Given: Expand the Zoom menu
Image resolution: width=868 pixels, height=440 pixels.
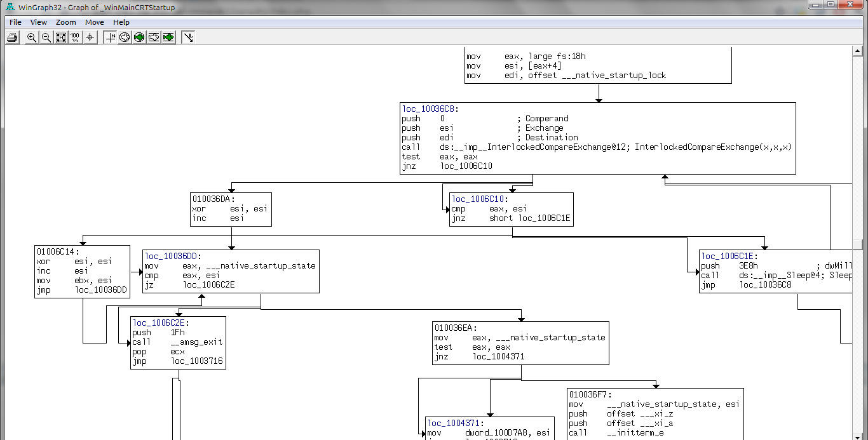Looking at the screenshot, I should 65,22.
